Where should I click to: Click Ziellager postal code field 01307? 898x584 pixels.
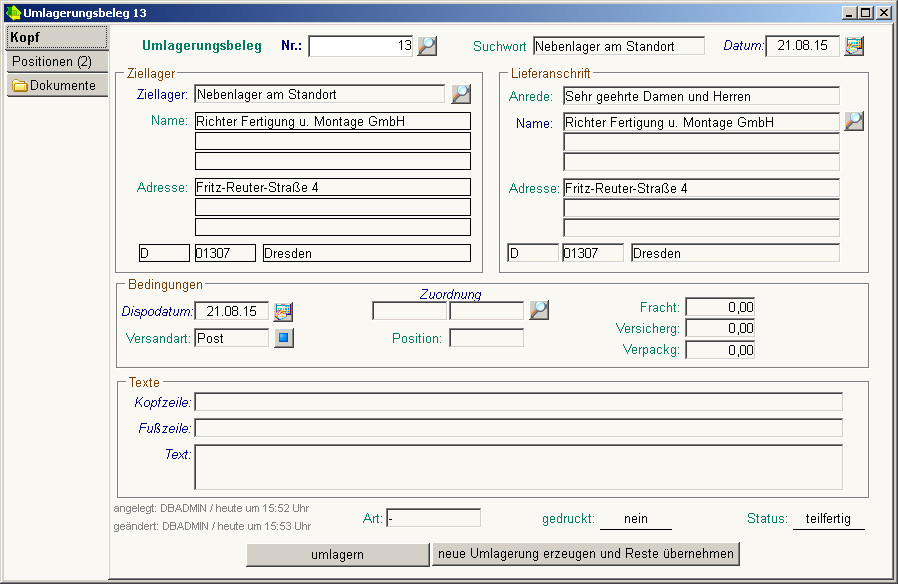pos(225,253)
